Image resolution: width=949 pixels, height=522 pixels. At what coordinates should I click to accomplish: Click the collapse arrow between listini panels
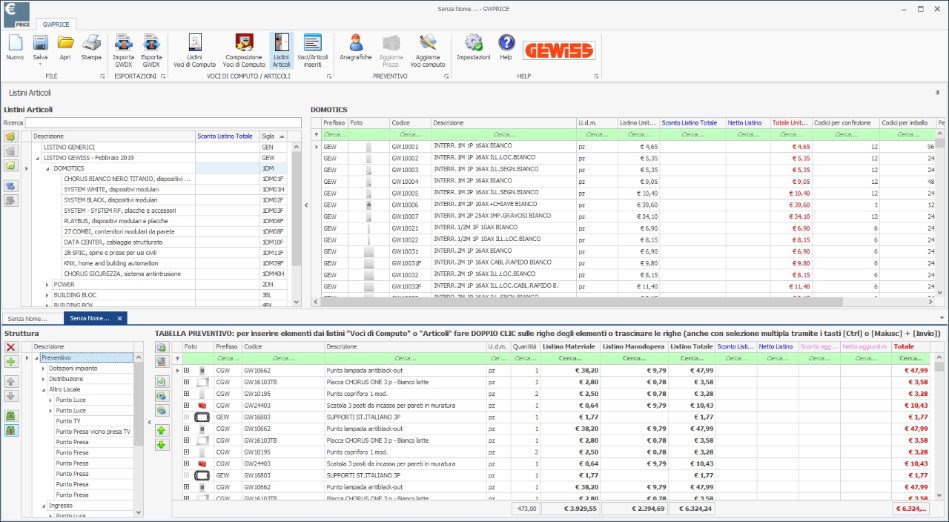(x=306, y=205)
